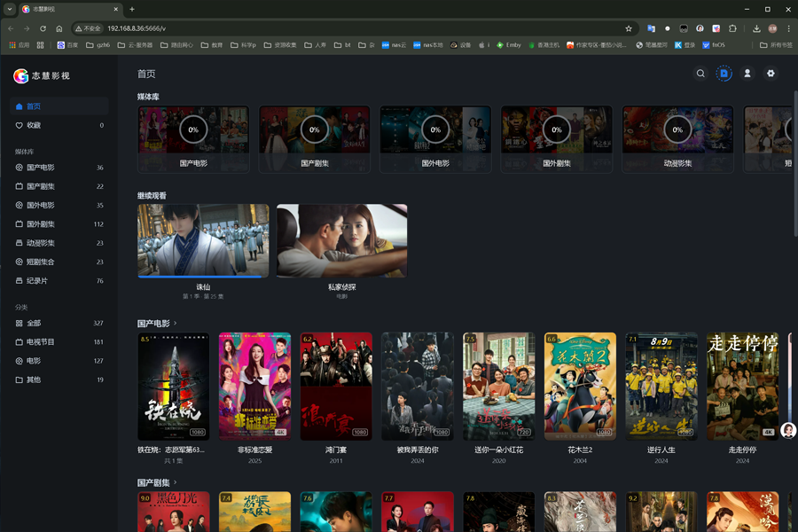Click the page vertical scrollbar
The width and height of the screenshot is (798, 532).
(x=795, y=163)
